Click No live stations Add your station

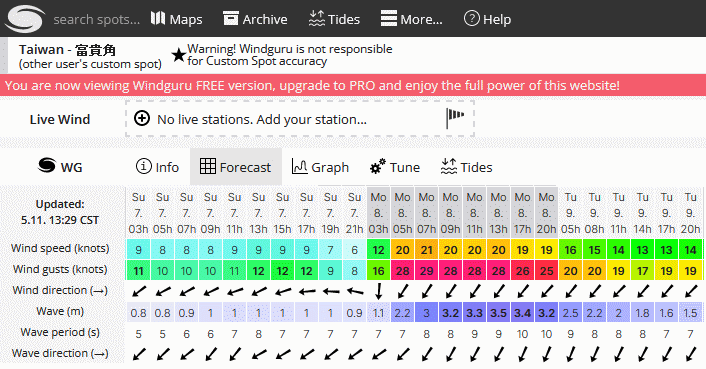[262, 119]
